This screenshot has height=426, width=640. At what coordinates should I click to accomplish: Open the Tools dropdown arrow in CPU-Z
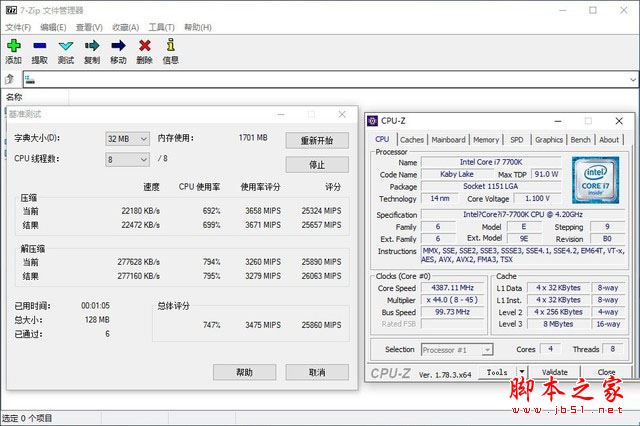522,372
